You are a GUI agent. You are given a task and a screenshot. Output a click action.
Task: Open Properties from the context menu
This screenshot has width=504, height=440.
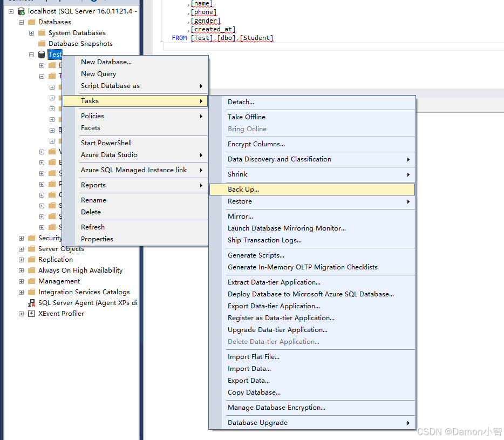(97, 239)
